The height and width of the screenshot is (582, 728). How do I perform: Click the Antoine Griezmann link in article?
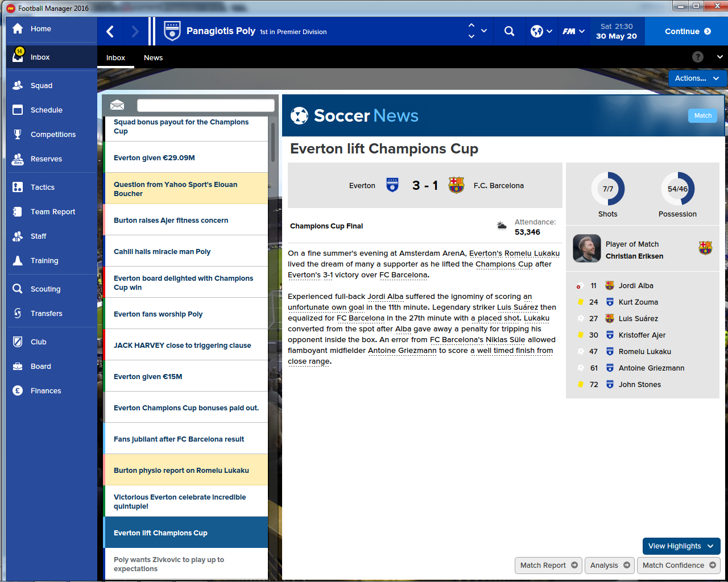pos(402,351)
